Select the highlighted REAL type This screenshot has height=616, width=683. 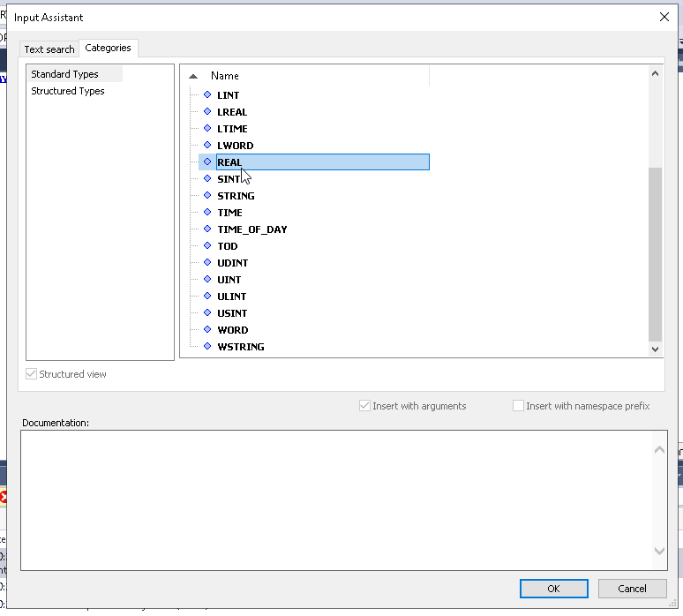pyautogui.click(x=323, y=162)
